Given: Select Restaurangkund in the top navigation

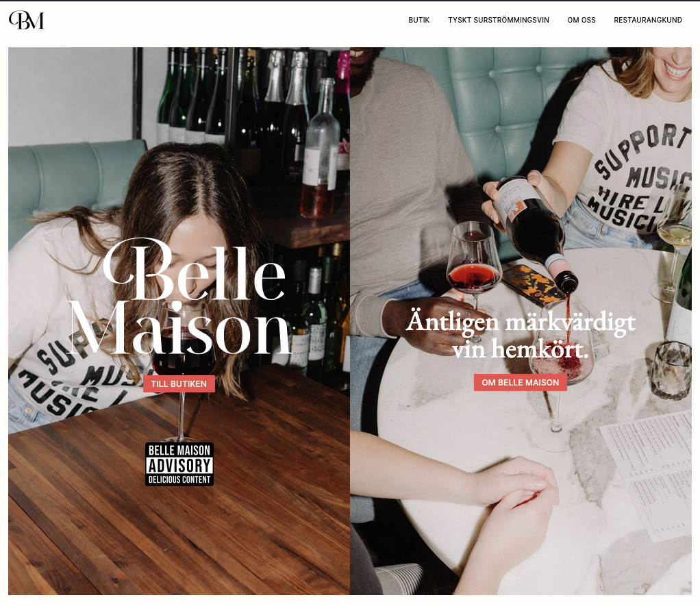Looking at the screenshot, I should click(x=648, y=20).
